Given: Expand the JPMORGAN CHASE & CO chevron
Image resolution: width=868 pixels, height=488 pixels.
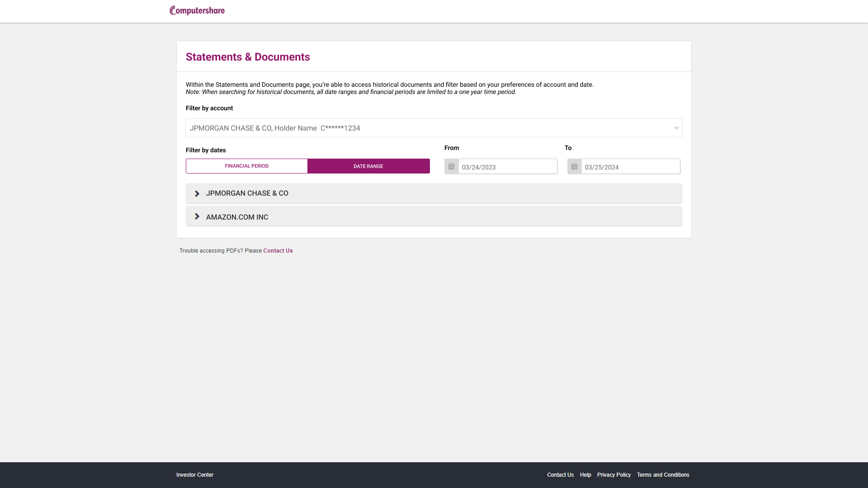Looking at the screenshot, I should (x=197, y=193).
